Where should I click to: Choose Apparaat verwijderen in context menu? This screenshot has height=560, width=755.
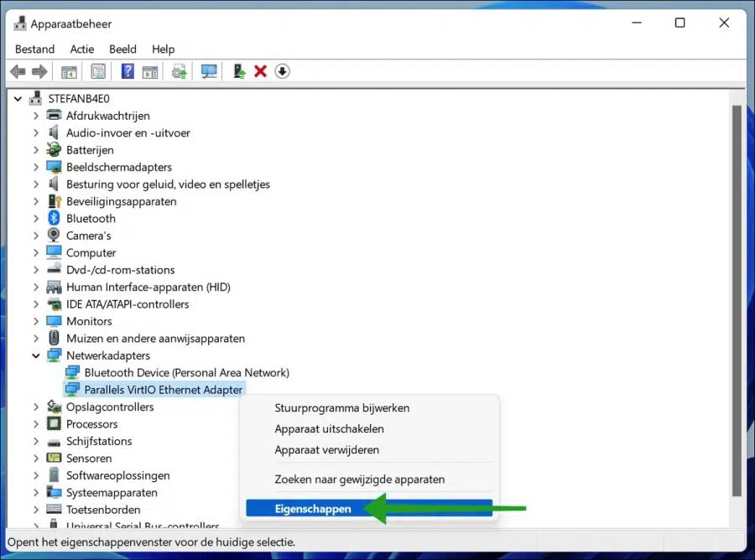point(369,450)
